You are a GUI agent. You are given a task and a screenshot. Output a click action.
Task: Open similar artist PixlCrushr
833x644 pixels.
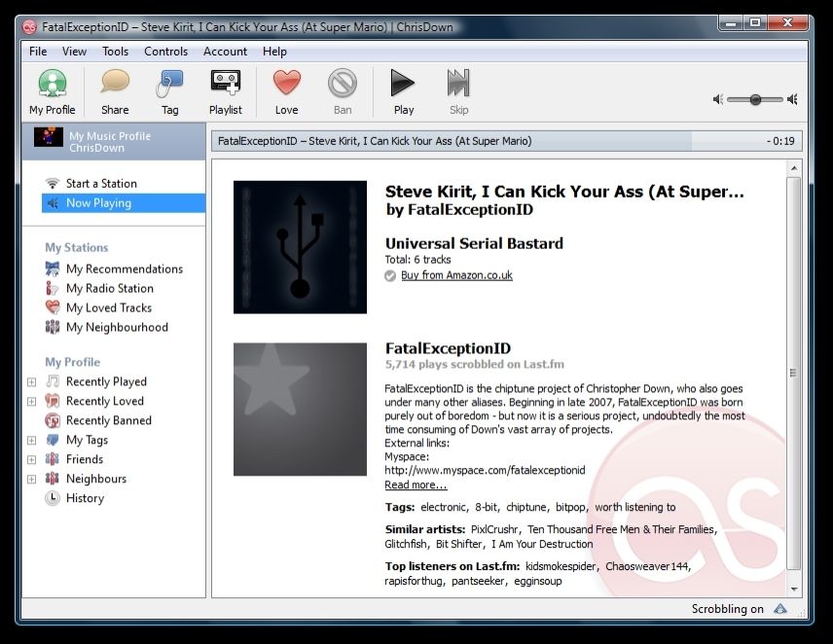pos(494,529)
